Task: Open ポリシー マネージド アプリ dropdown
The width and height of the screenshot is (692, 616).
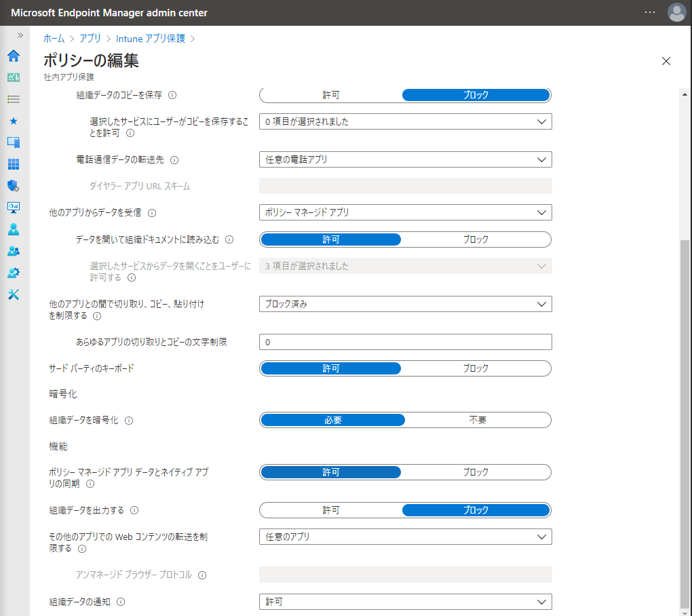Action: (x=406, y=213)
